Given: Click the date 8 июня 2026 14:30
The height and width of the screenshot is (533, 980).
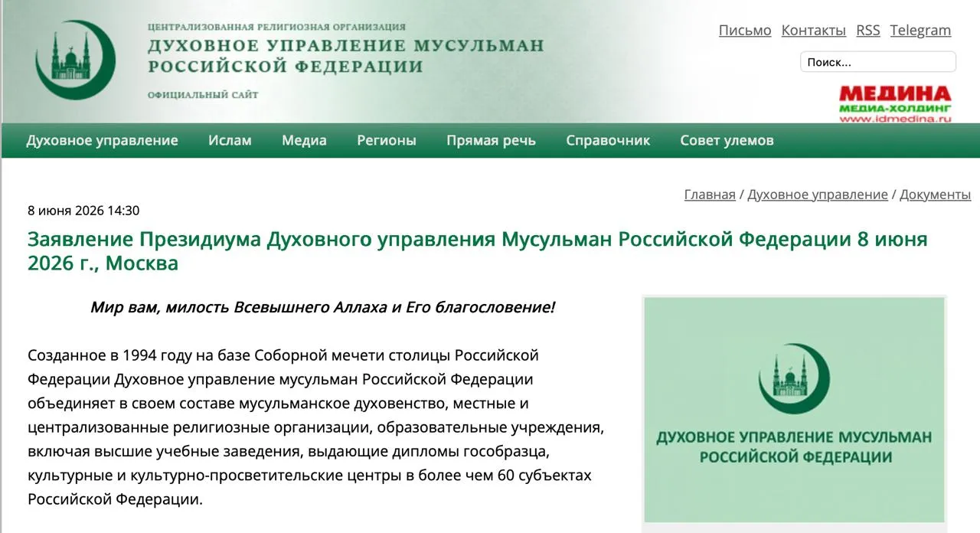Looking at the screenshot, I should tap(83, 211).
